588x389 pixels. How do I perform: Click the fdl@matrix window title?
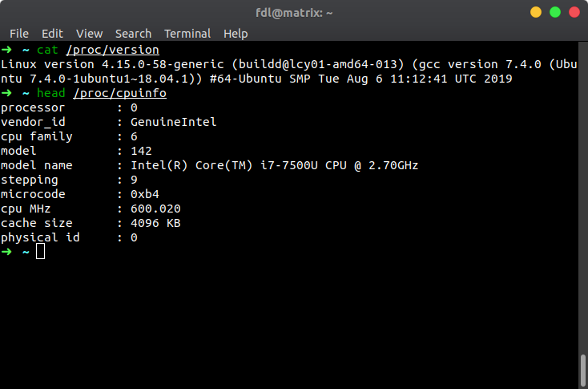[294, 13]
